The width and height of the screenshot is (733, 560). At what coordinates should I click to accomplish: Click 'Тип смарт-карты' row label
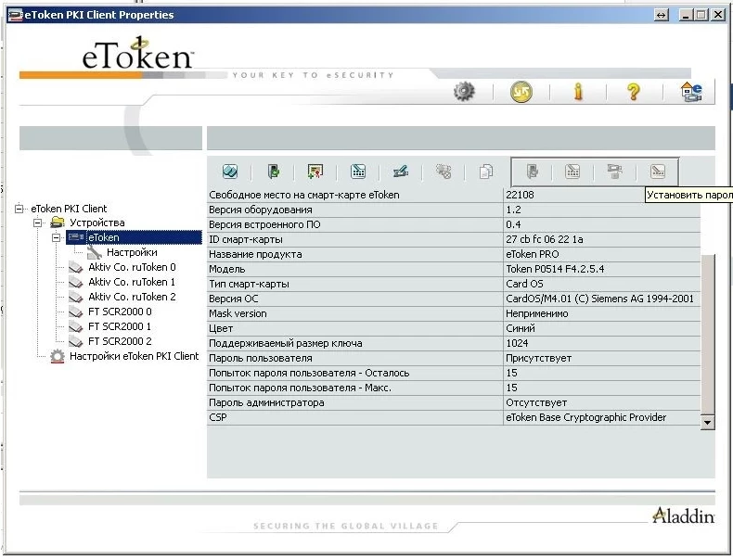click(x=249, y=284)
